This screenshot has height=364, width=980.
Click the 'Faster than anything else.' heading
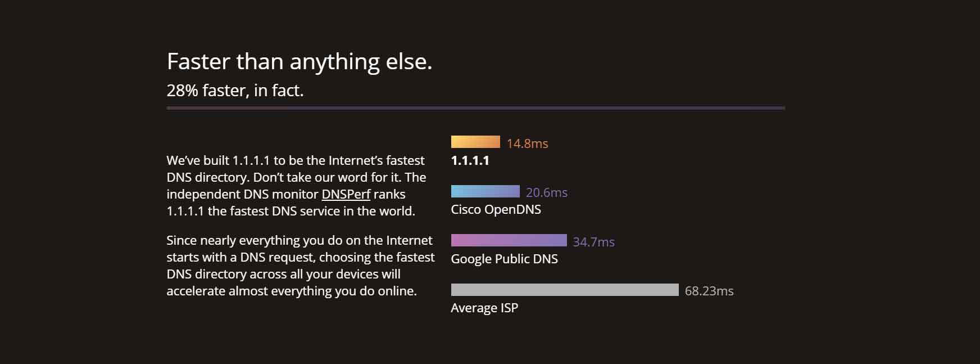(x=300, y=61)
